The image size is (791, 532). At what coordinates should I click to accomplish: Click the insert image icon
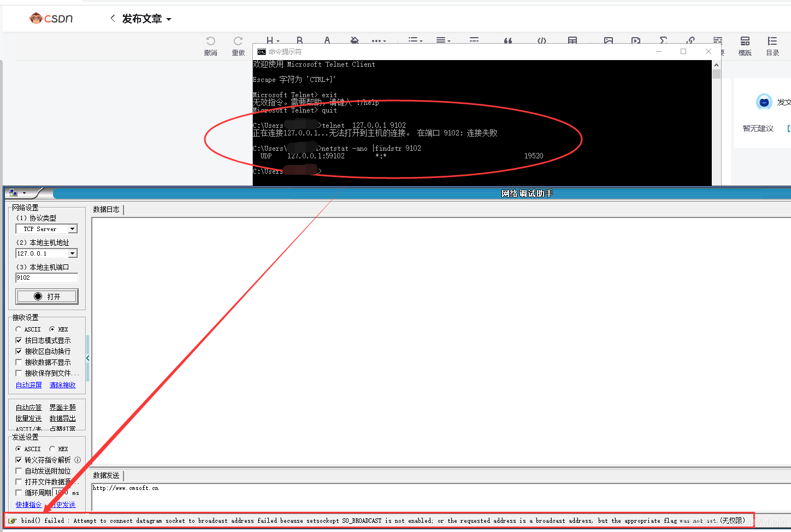point(609,40)
